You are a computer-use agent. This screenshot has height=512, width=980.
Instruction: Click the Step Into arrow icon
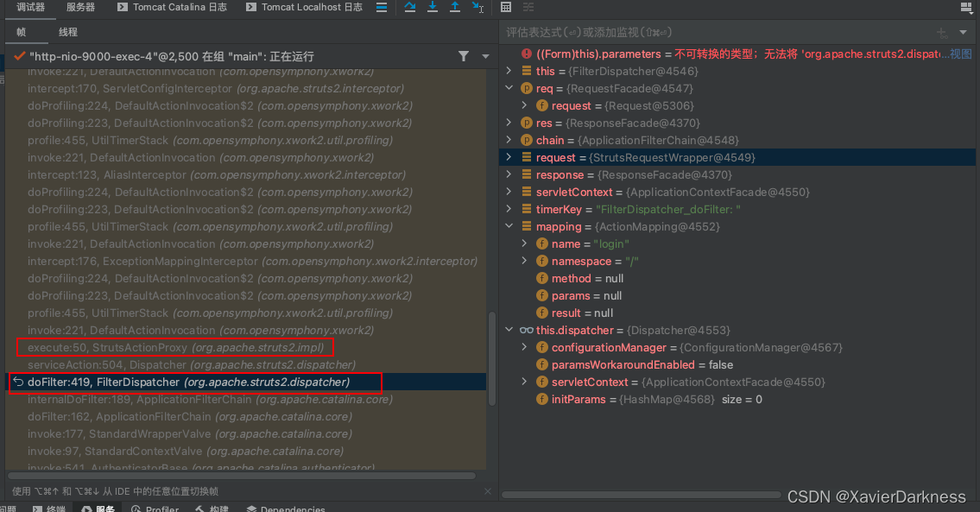(x=433, y=8)
